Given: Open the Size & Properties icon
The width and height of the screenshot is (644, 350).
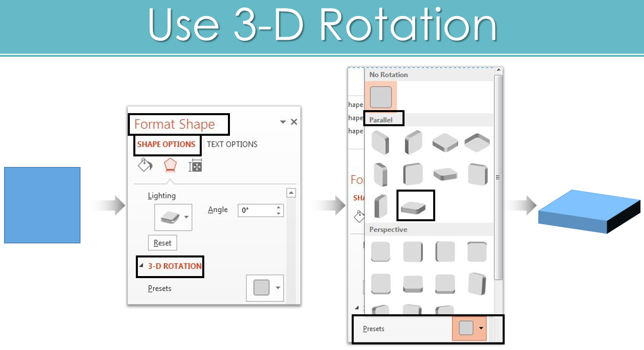Looking at the screenshot, I should pyautogui.click(x=195, y=165).
